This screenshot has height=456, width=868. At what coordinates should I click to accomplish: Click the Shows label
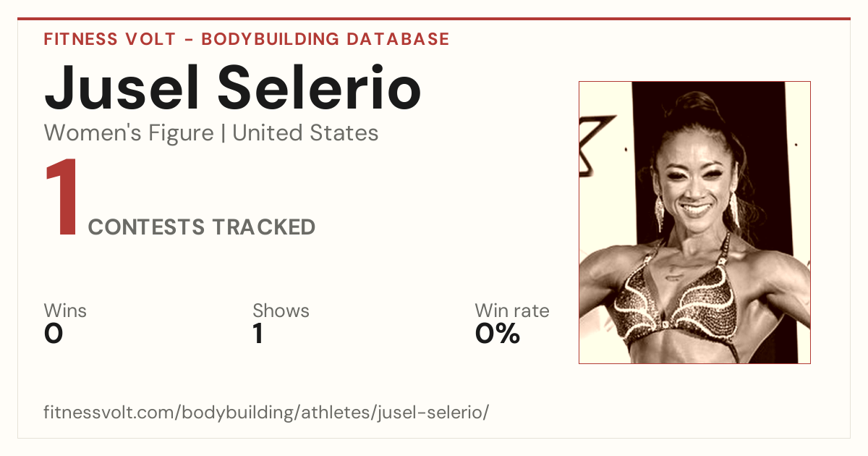coord(281,311)
